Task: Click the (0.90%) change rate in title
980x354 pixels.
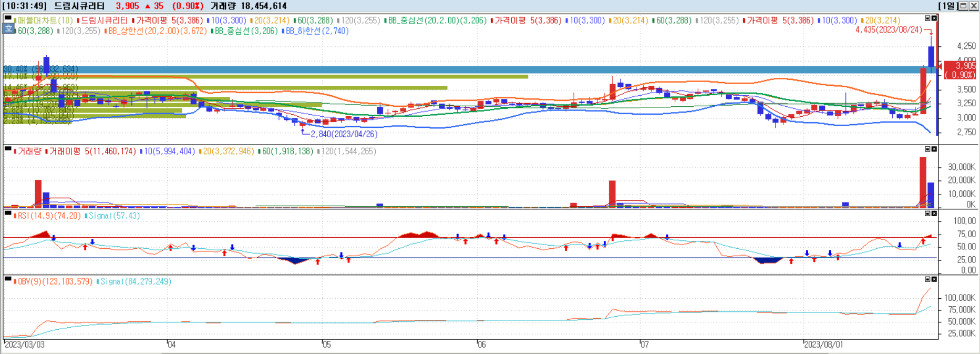Action: [x=188, y=6]
